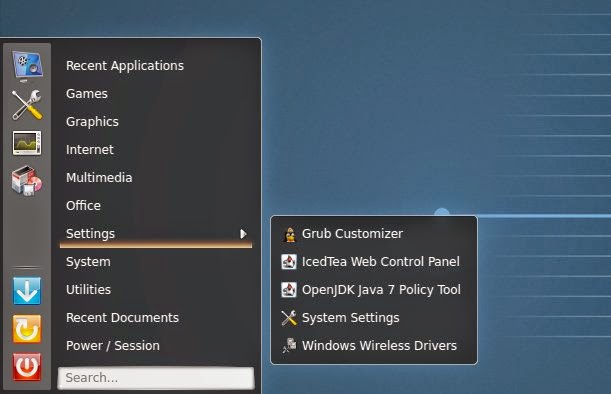Open the Graphics category

pyautogui.click(x=92, y=122)
